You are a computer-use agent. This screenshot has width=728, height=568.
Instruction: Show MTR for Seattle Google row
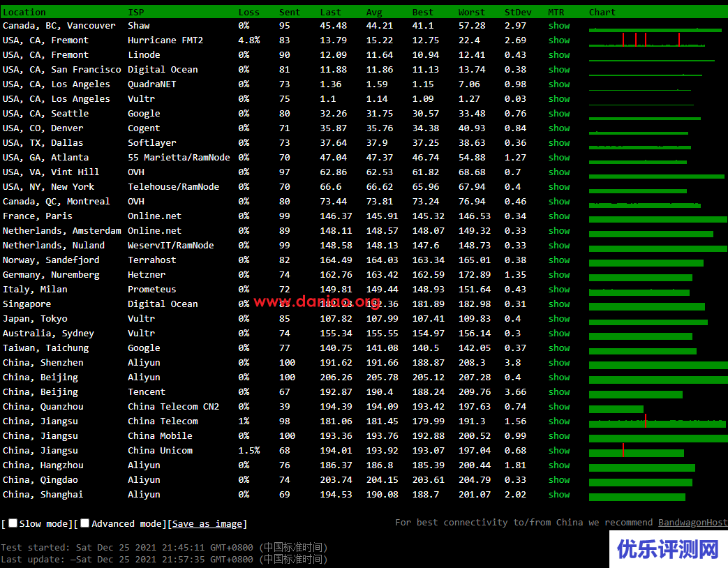[x=559, y=113]
